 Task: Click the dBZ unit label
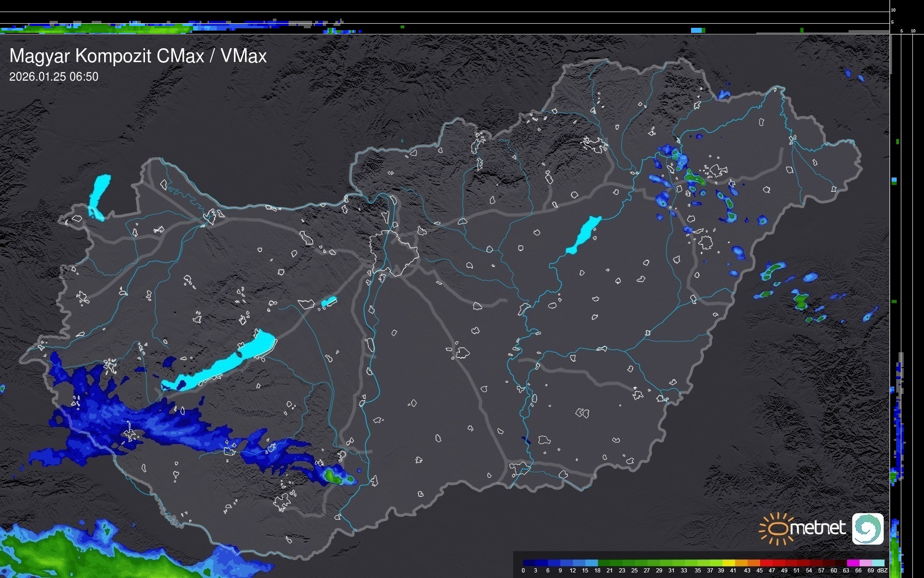(882, 571)
